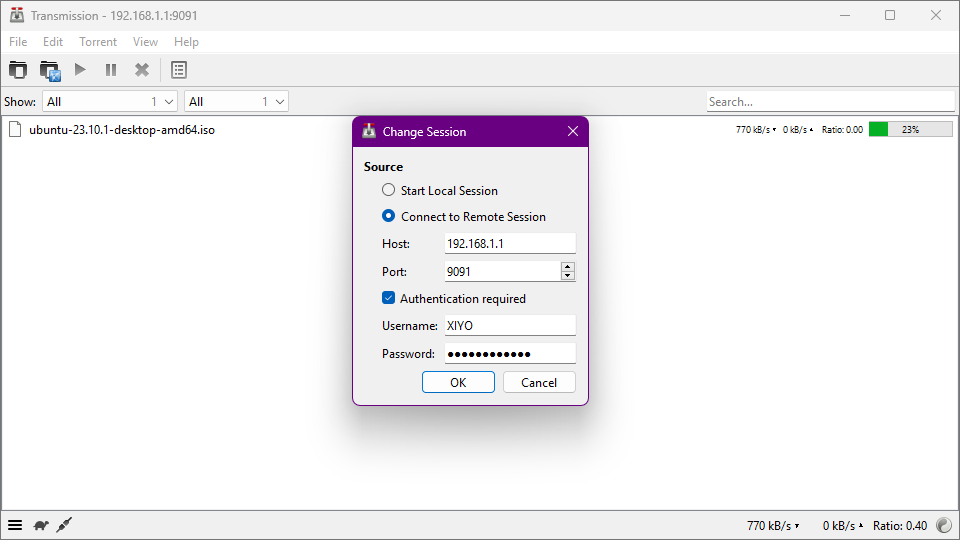Select Start Local Session radio button
Viewport: 960px width, 540px height.
tap(389, 190)
